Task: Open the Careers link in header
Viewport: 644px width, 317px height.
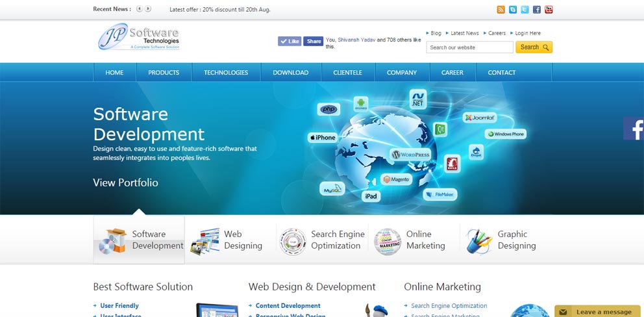Action: (497, 33)
